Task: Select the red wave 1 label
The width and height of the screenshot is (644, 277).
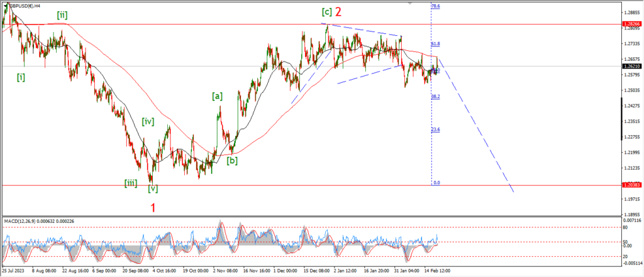Action: pos(153,207)
